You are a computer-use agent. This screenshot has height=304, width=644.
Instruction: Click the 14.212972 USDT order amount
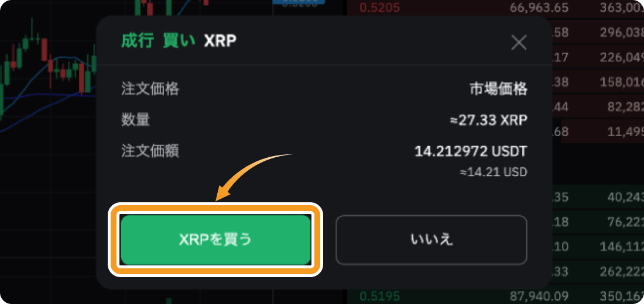point(471,152)
